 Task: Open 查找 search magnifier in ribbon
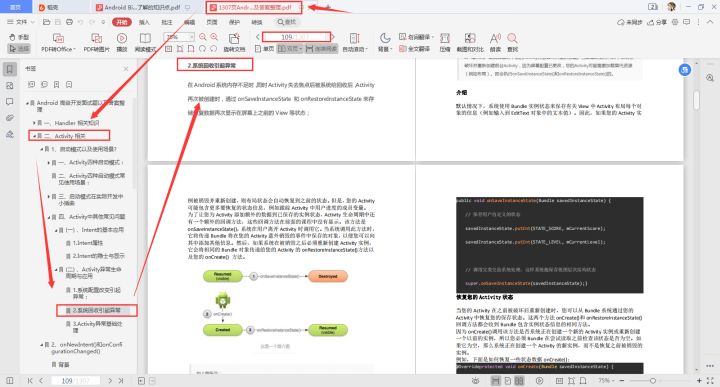click(512, 42)
